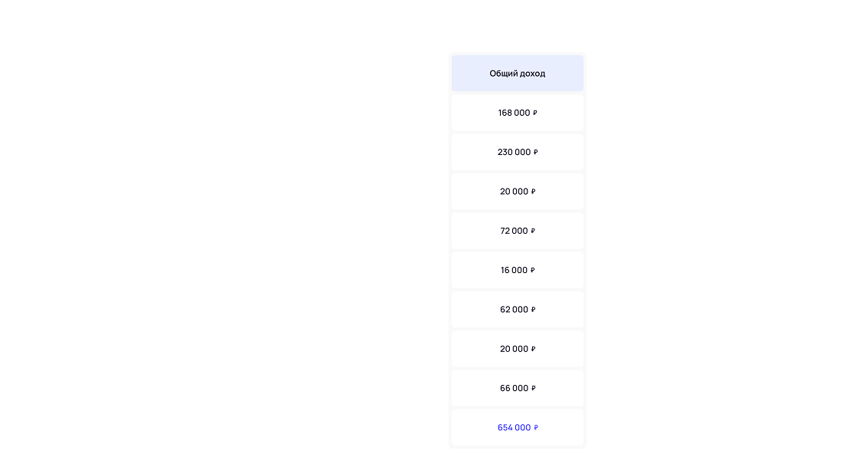Image resolution: width=868 pixels, height=467 pixels.
Task: Select the 20 000 ₽ cell below 230 000 ₽
Action: click(x=517, y=192)
